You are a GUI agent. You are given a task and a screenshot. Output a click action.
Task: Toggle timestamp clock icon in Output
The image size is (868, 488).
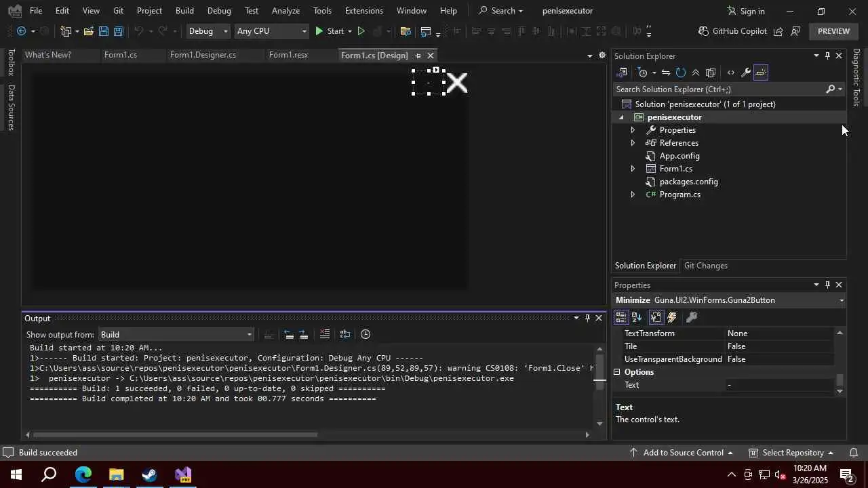366,334
